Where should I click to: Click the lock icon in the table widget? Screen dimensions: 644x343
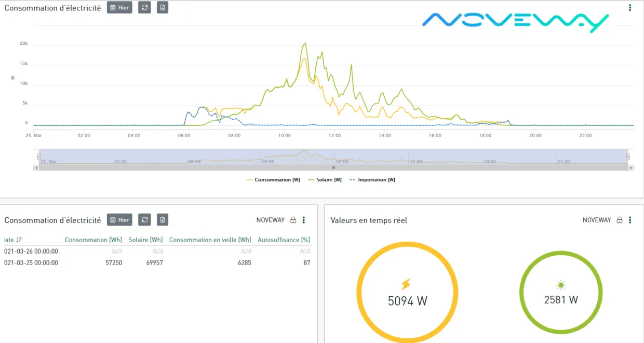[293, 220]
